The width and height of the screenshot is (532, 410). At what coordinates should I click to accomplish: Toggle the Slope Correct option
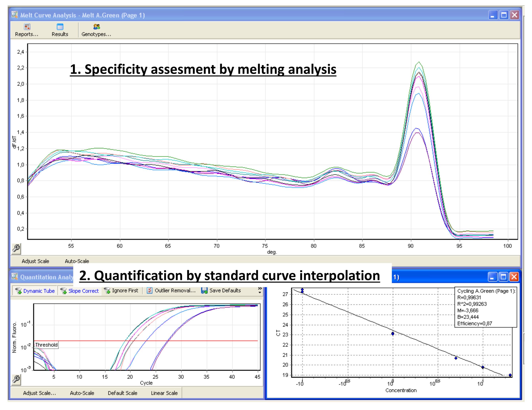(x=80, y=291)
